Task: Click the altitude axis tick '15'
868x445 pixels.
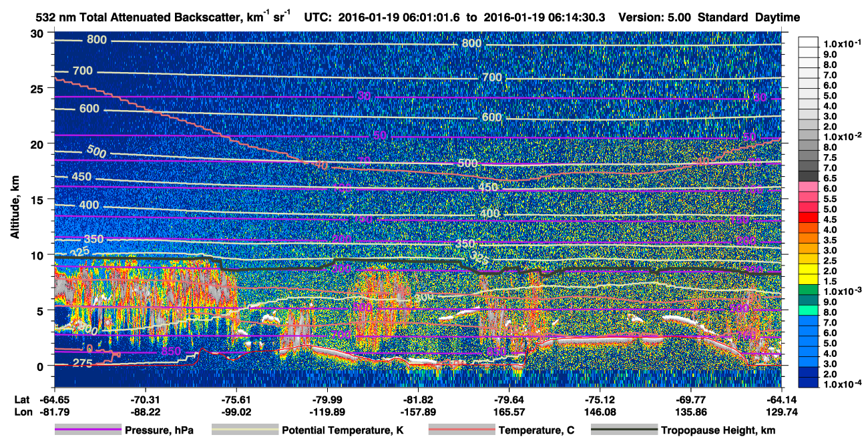Action: (39, 199)
